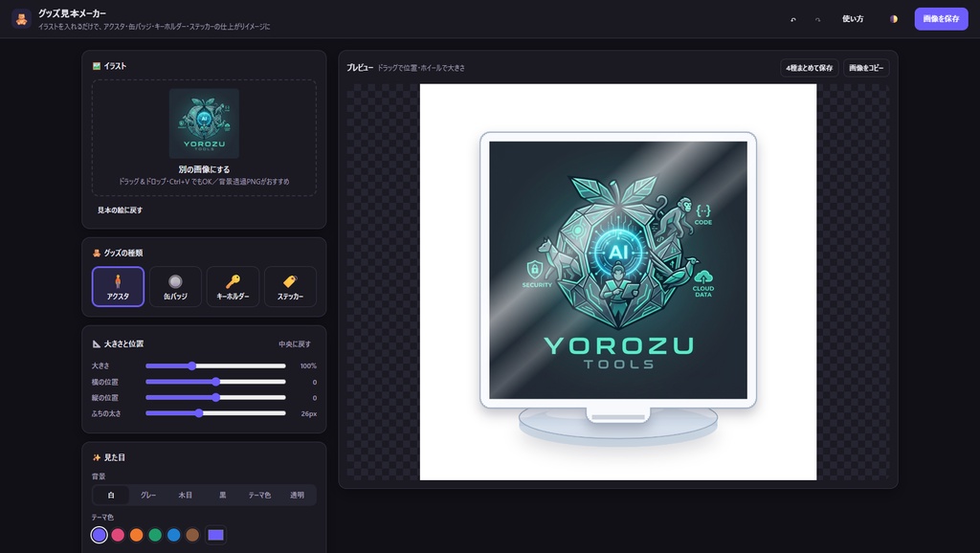Pick the orange theme color swatch
The width and height of the screenshot is (980, 553).
click(x=136, y=535)
